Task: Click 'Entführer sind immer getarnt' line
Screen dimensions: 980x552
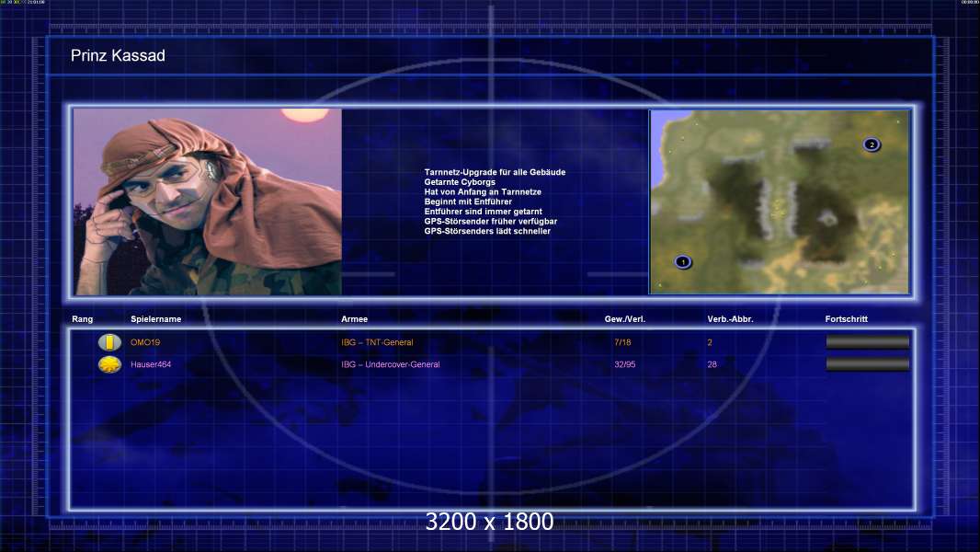Action: click(484, 212)
